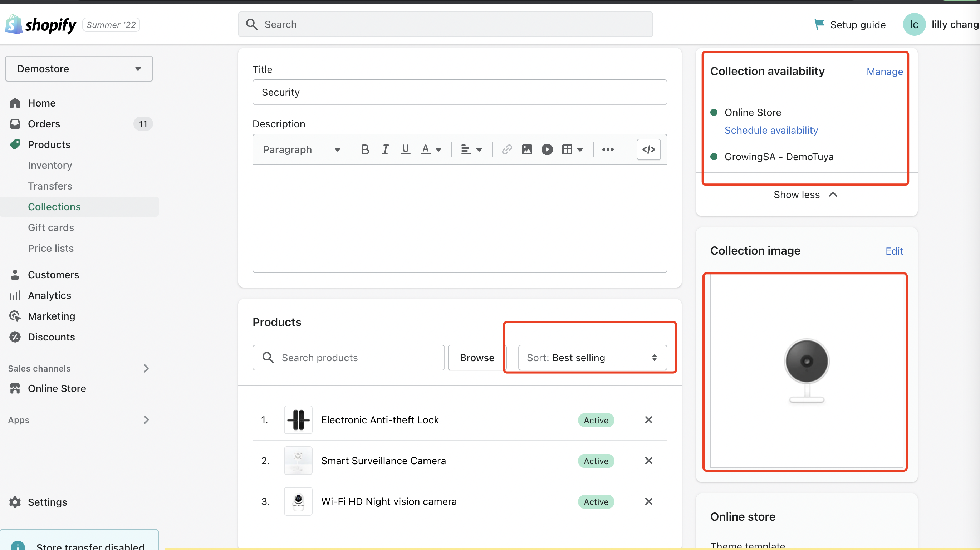Image resolution: width=980 pixels, height=550 pixels.
Task: Click the top Search bar
Action: pos(445,24)
